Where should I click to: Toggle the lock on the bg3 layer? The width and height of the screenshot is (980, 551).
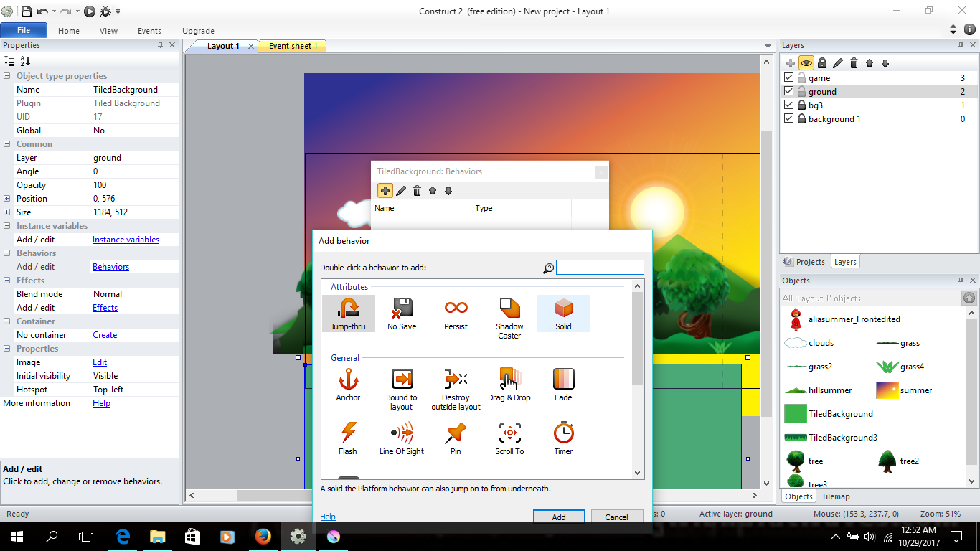coord(801,105)
